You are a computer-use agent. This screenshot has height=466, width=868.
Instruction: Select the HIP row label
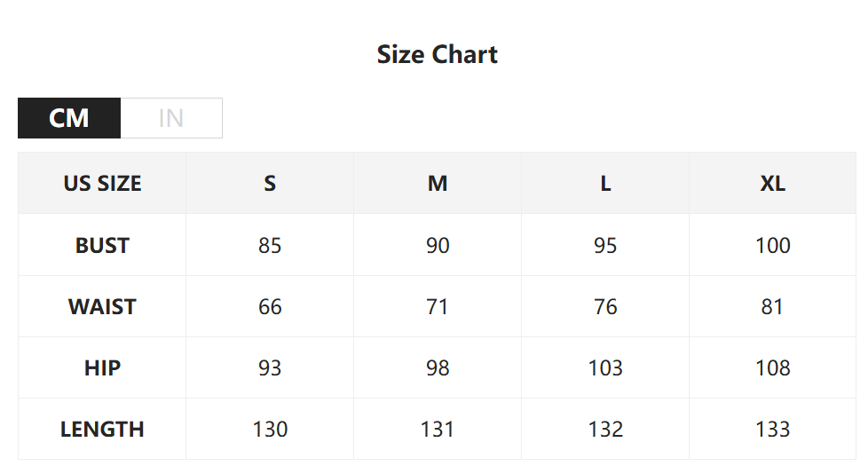click(x=102, y=368)
